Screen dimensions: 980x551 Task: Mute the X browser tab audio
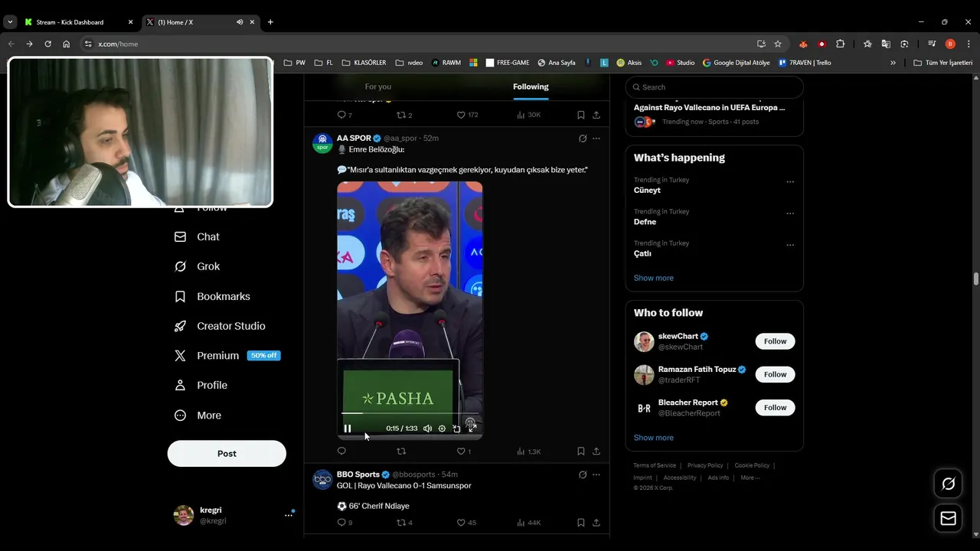click(240, 22)
